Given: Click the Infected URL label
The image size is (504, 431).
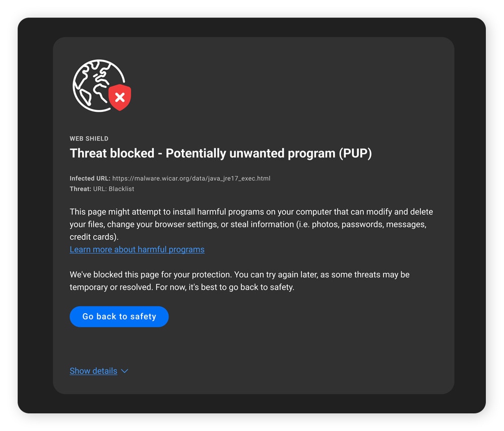Looking at the screenshot, I should tap(88, 178).
